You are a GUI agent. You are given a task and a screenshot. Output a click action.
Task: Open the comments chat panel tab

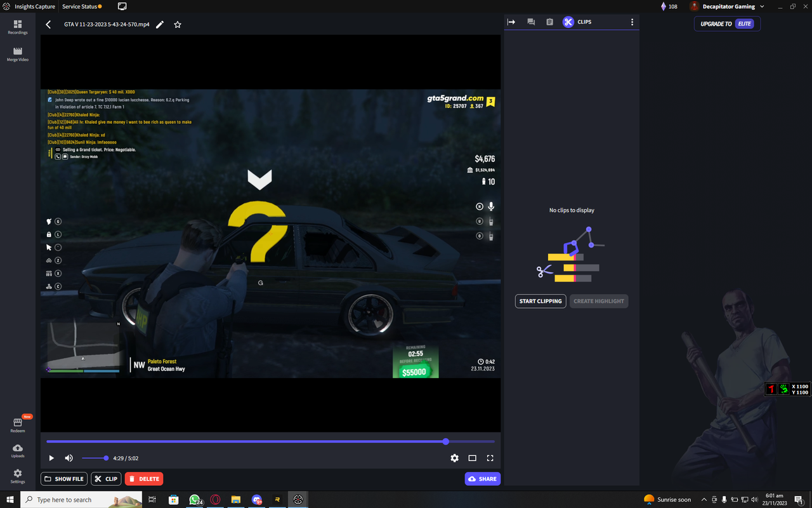coord(531,22)
